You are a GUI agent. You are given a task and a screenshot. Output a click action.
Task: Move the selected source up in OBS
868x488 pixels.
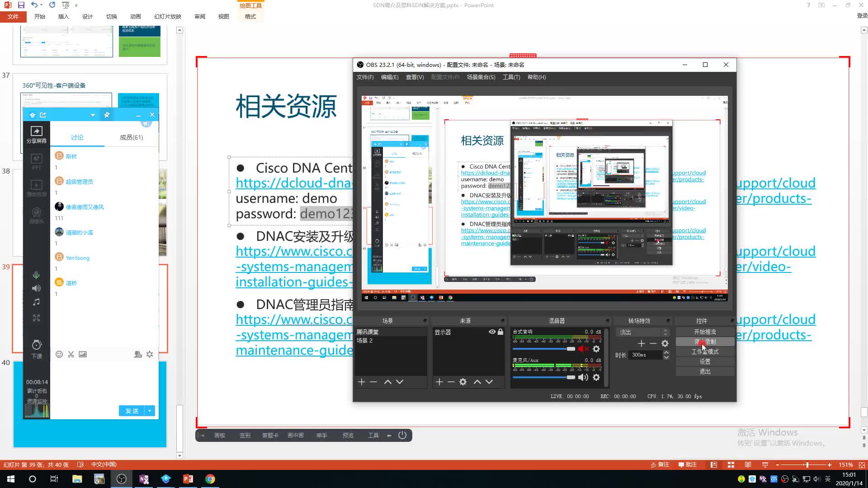tap(477, 382)
